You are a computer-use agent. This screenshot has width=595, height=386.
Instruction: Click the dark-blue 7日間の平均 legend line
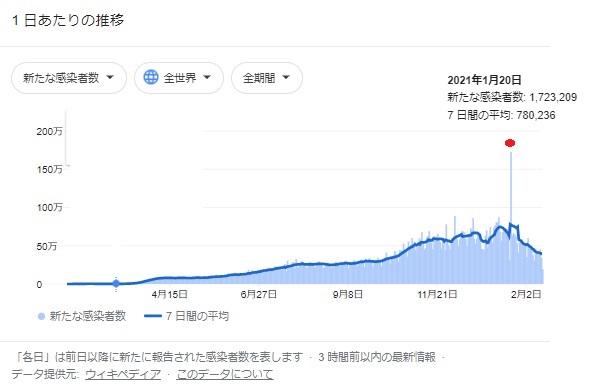coord(154,316)
